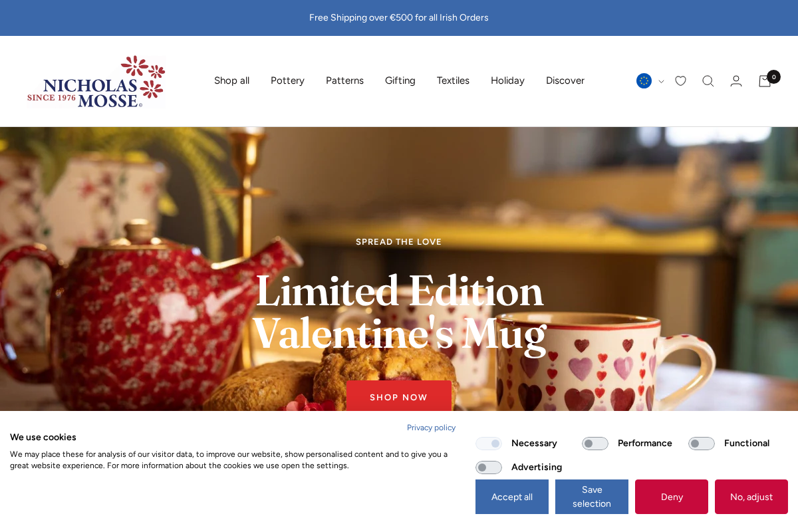Image resolution: width=798 pixels, height=532 pixels.
Task: Click the Nicholas Mosse logo
Action: coord(96,81)
